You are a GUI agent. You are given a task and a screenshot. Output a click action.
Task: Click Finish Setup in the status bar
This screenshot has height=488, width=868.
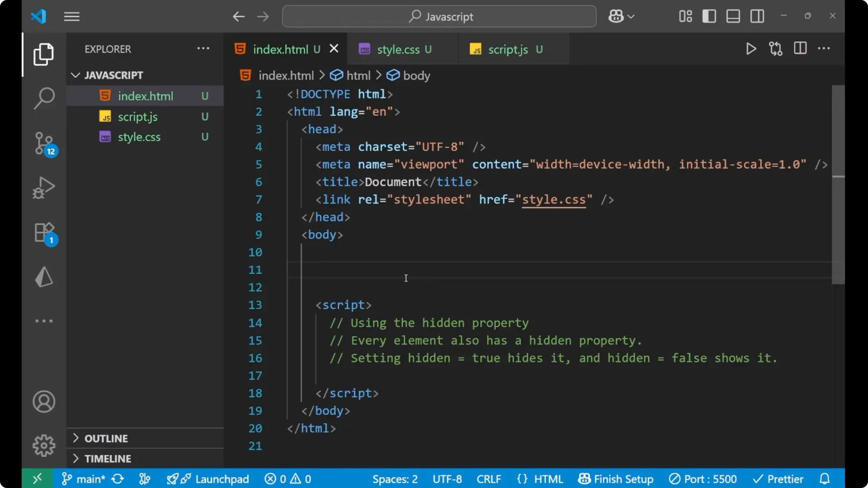[616, 479]
